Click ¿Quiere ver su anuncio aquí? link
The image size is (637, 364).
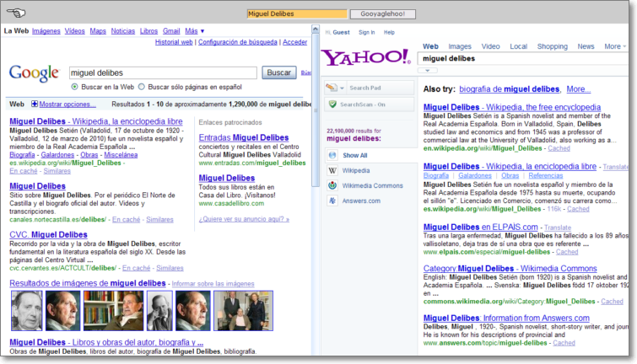coord(244,219)
